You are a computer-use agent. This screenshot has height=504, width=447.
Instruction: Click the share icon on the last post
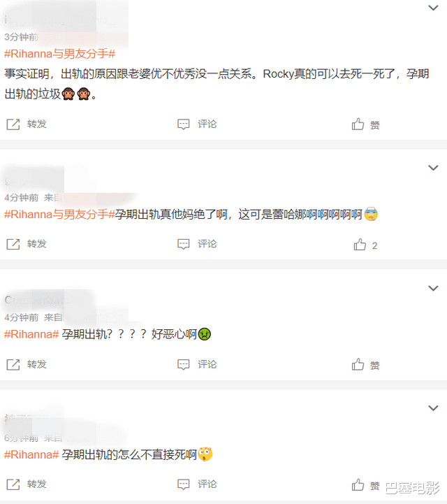coord(13,484)
